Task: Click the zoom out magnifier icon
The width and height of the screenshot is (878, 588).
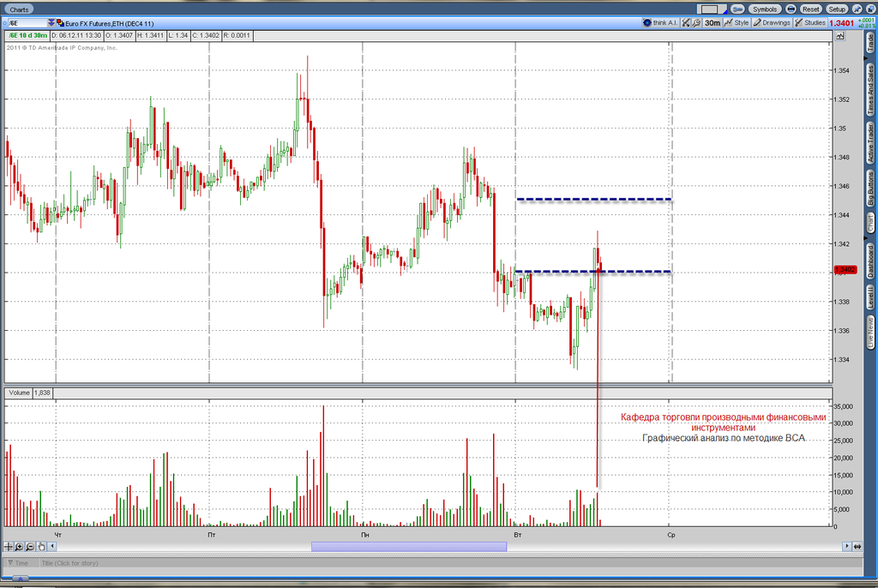Action: [x=30, y=546]
